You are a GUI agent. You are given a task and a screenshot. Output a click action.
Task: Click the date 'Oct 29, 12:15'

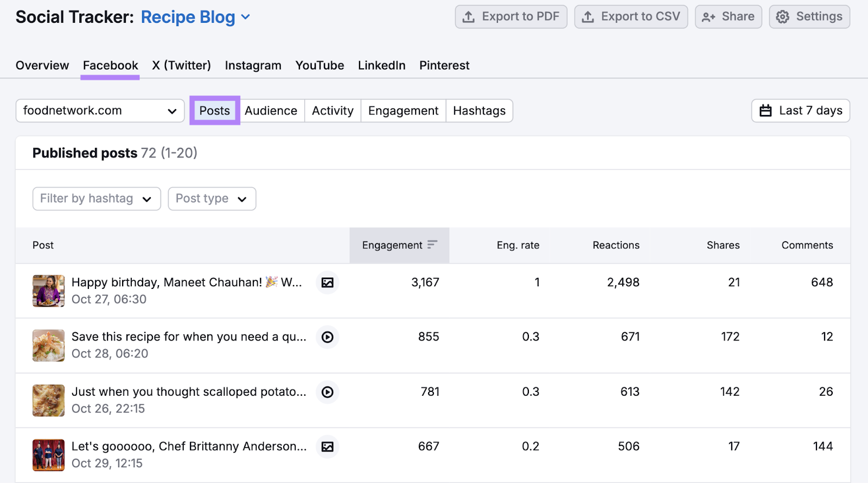click(107, 463)
